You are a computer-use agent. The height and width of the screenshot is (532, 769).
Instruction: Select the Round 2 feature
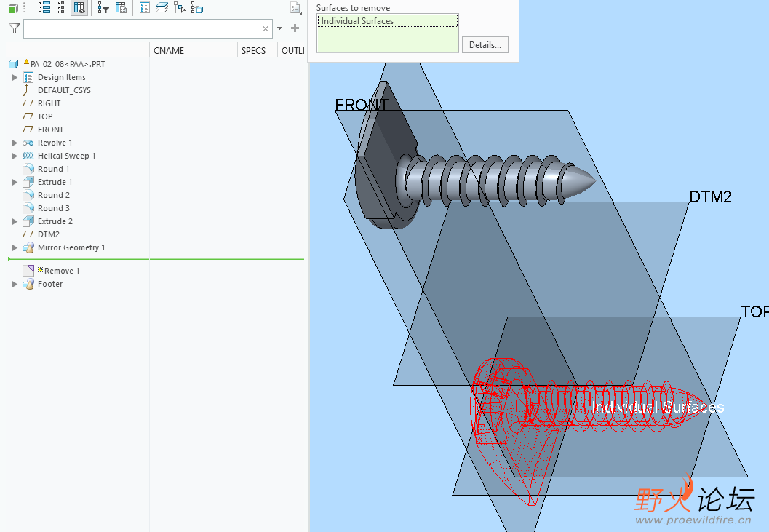pyautogui.click(x=53, y=195)
